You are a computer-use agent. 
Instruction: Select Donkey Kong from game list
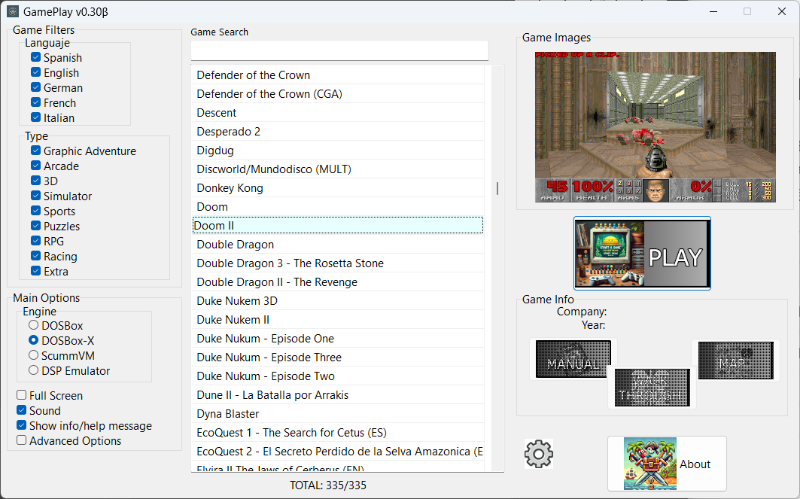(230, 188)
